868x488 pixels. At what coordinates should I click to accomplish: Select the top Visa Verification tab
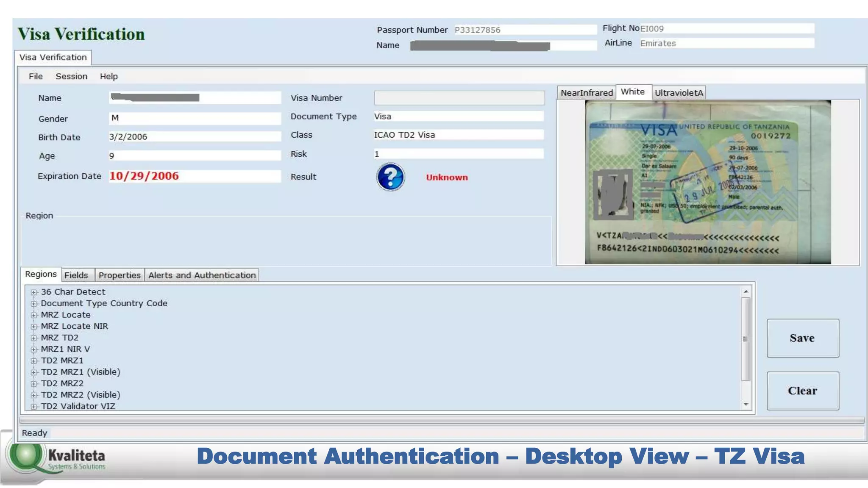53,57
